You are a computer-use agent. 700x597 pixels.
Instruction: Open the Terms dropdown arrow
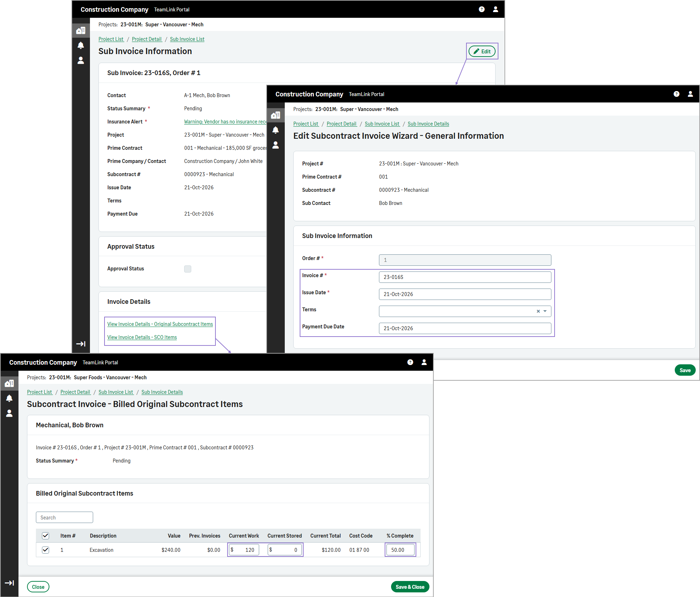pyautogui.click(x=545, y=311)
